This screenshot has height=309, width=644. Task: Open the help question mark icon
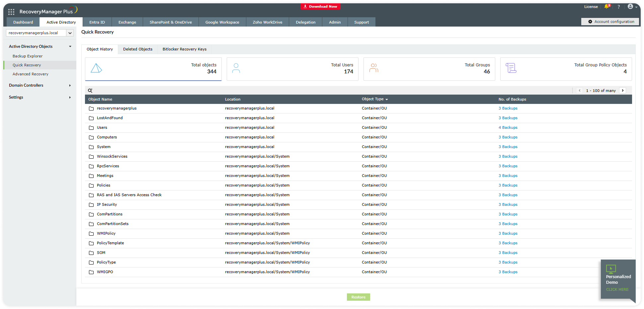click(x=618, y=7)
